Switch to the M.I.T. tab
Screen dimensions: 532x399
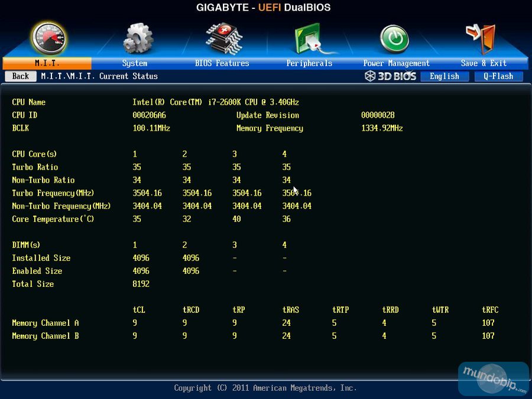(47, 63)
